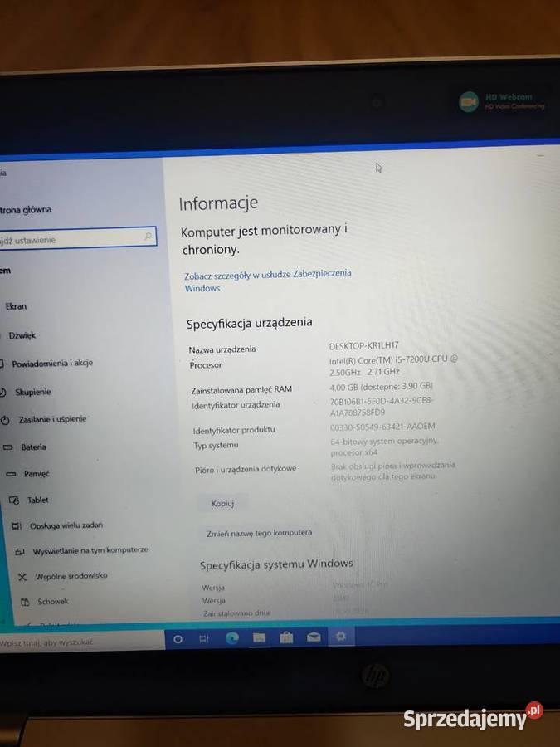Click the tablet icon beside Tablet
Screen dimensions: 560x747
pos(14,500)
